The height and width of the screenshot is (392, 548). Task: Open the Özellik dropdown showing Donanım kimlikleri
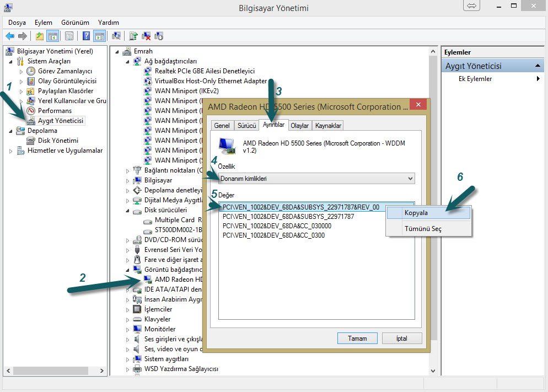point(316,179)
